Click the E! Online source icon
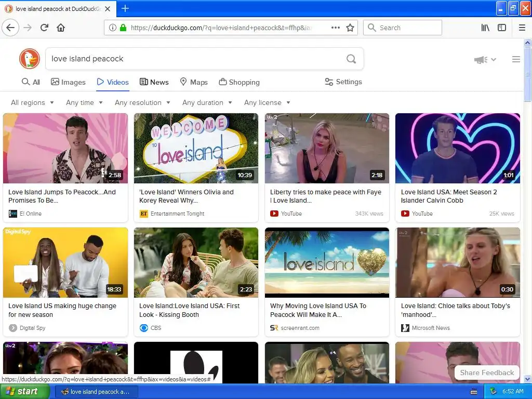The height and width of the screenshot is (399, 532). coord(12,214)
